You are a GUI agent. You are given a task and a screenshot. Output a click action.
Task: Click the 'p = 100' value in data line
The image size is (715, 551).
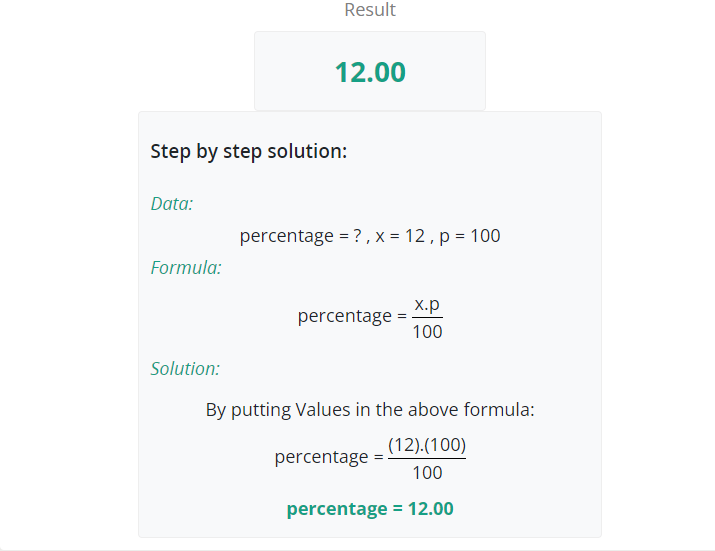pyautogui.click(x=470, y=236)
